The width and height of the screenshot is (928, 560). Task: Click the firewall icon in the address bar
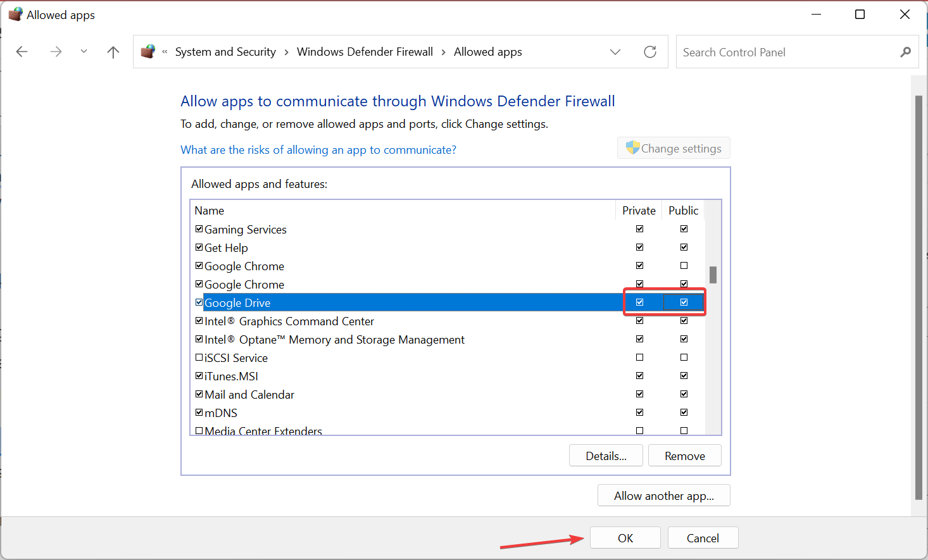pos(148,52)
